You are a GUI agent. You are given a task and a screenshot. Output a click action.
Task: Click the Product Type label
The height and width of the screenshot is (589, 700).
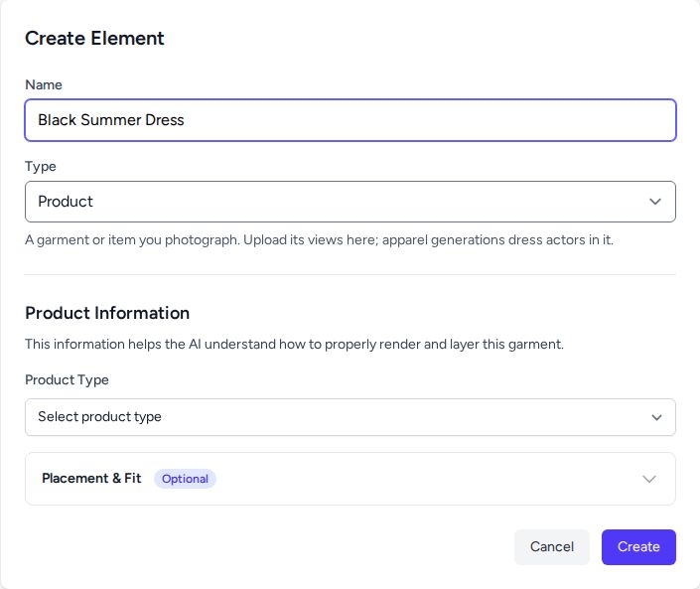[x=67, y=379]
